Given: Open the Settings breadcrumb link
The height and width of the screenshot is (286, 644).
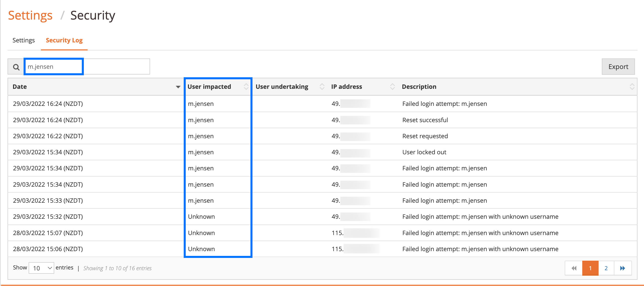Looking at the screenshot, I should (x=30, y=15).
